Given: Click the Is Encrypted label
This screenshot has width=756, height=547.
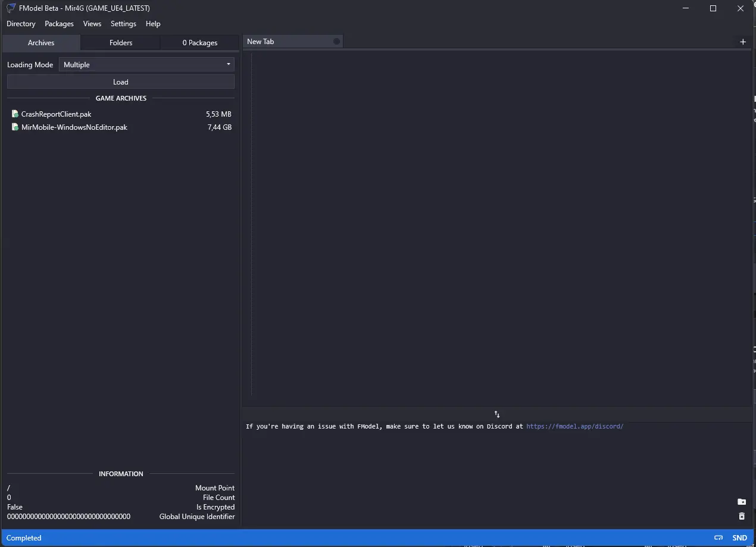Looking at the screenshot, I should (215, 507).
